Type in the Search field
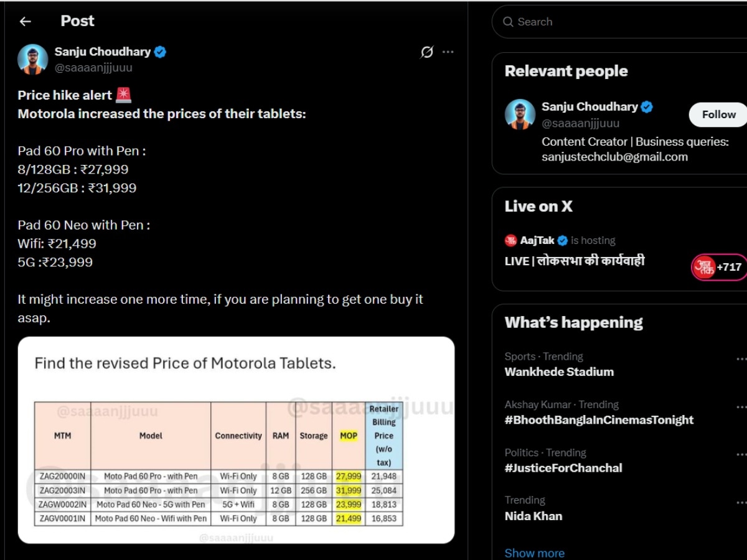The width and height of the screenshot is (747, 560). point(622,22)
